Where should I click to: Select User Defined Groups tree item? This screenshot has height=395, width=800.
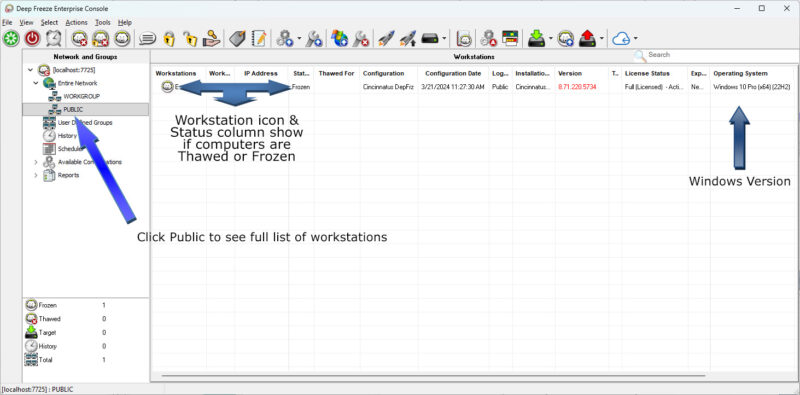pyautogui.click(x=85, y=122)
